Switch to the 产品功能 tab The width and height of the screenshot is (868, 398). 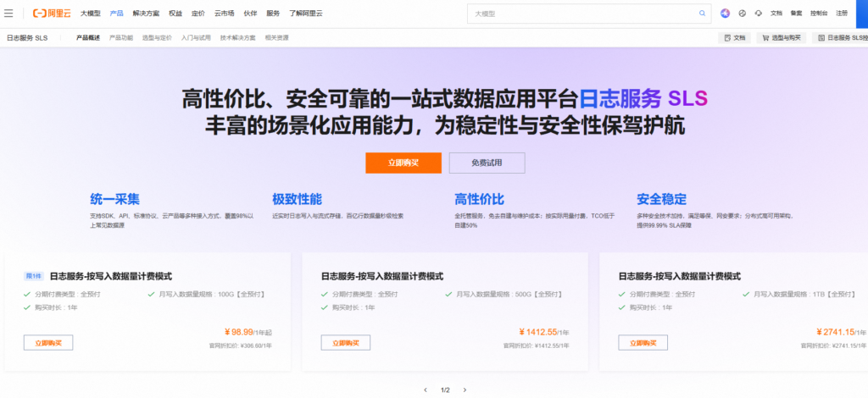pyautogui.click(x=121, y=38)
